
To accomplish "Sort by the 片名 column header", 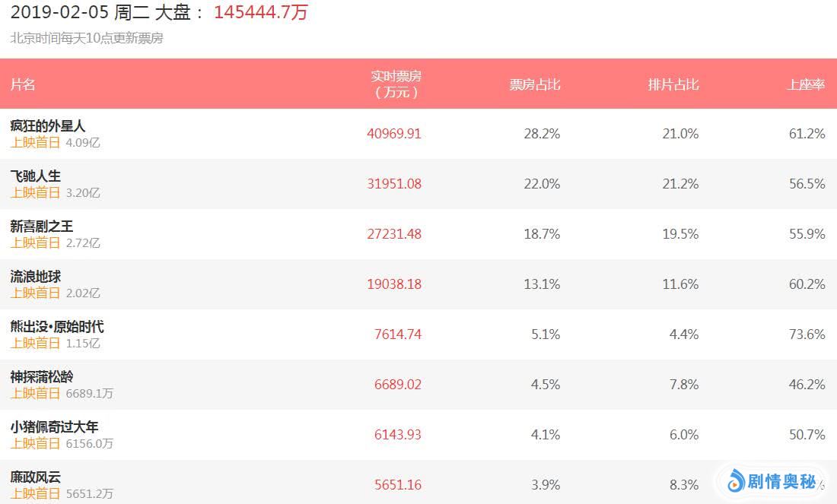I will [23, 84].
